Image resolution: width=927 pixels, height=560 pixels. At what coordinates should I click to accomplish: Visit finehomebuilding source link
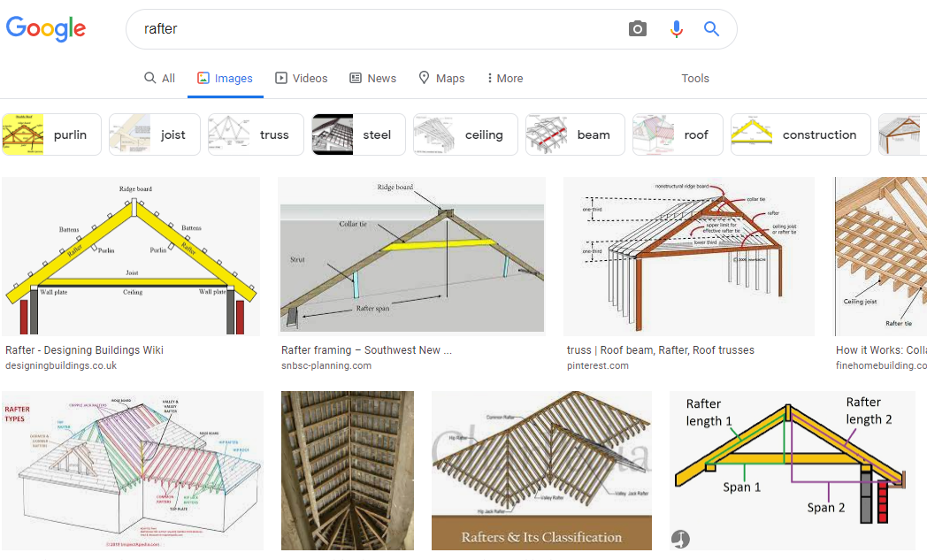click(x=882, y=365)
